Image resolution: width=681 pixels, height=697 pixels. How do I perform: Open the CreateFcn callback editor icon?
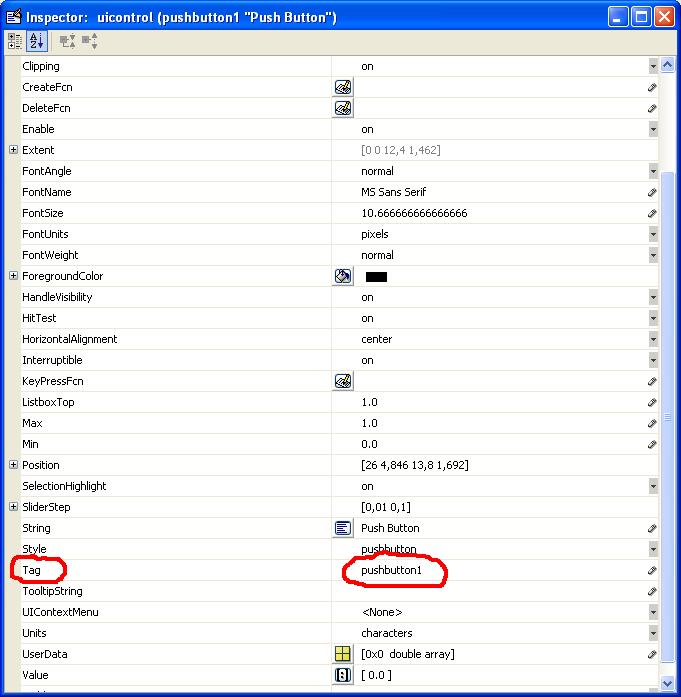tap(343, 87)
